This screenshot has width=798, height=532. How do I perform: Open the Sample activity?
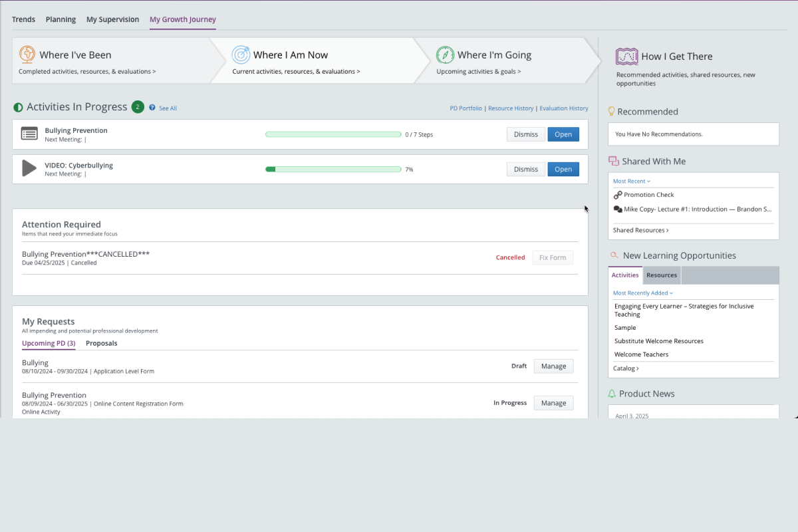tap(625, 328)
